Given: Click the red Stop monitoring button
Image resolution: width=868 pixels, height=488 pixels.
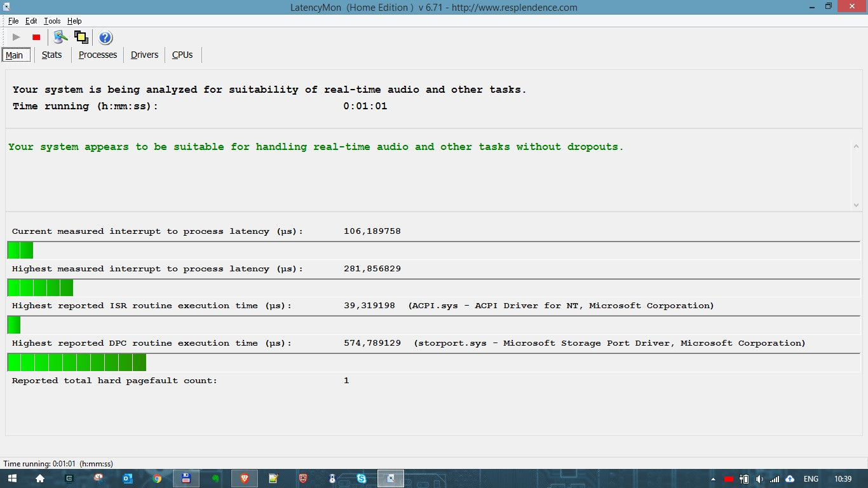Looking at the screenshot, I should point(36,37).
